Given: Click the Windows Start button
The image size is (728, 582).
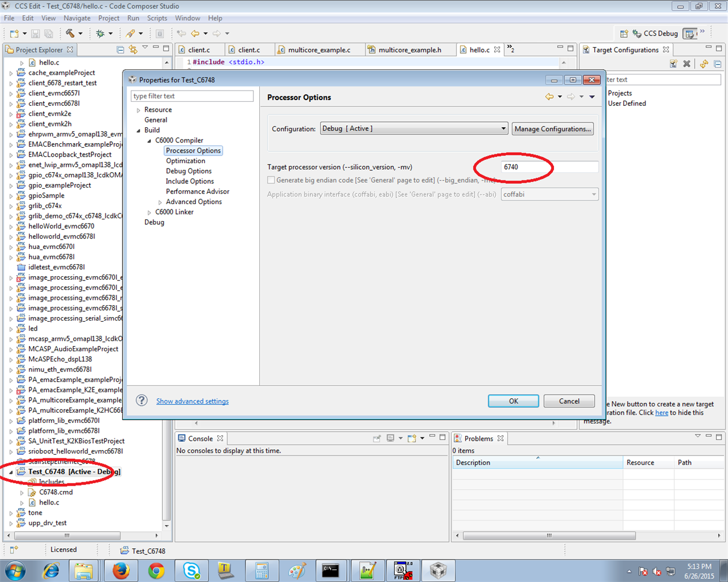Looking at the screenshot, I should click(x=15, y=571).
